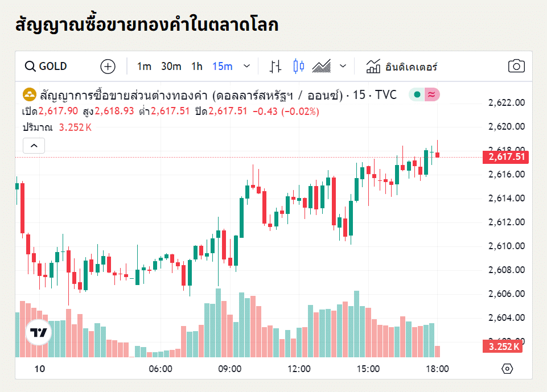
Task: Switch to the 30m timeframe
Action: pos(171,66)
